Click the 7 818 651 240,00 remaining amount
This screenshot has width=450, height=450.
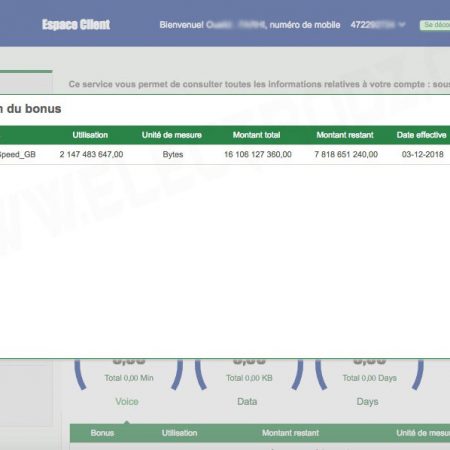click(x=346, y=154)
